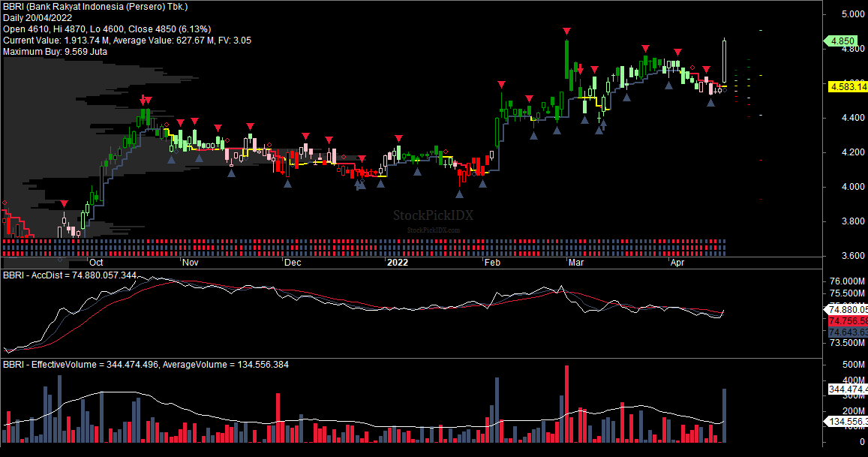This screenshot has width=868, height=457.
Task: Click the 4.200 price axis label
Action: tap(852, 152)
